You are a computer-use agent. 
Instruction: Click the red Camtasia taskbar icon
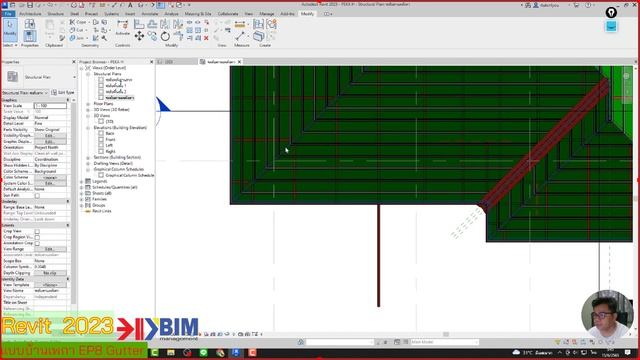point(252,353)
